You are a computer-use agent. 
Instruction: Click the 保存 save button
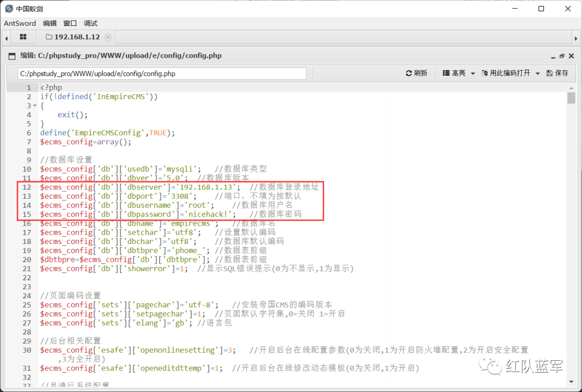point(557,73)
